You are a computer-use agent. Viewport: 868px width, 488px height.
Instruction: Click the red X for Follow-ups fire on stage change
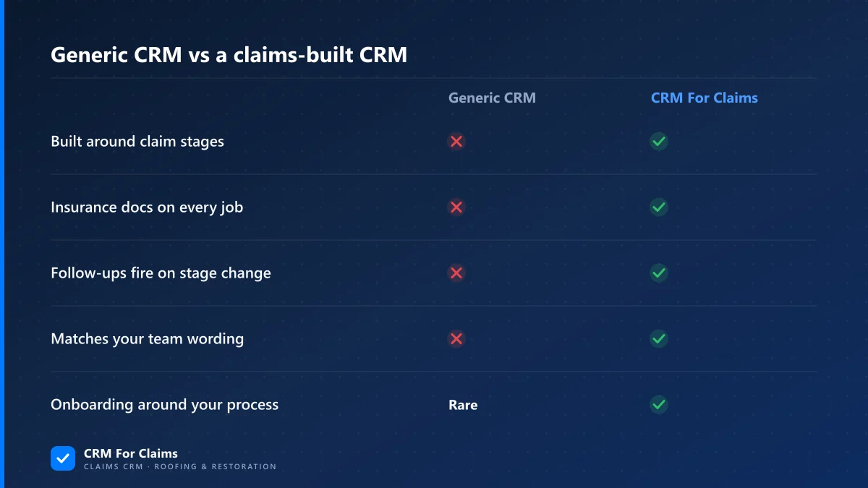click(456, 273)
